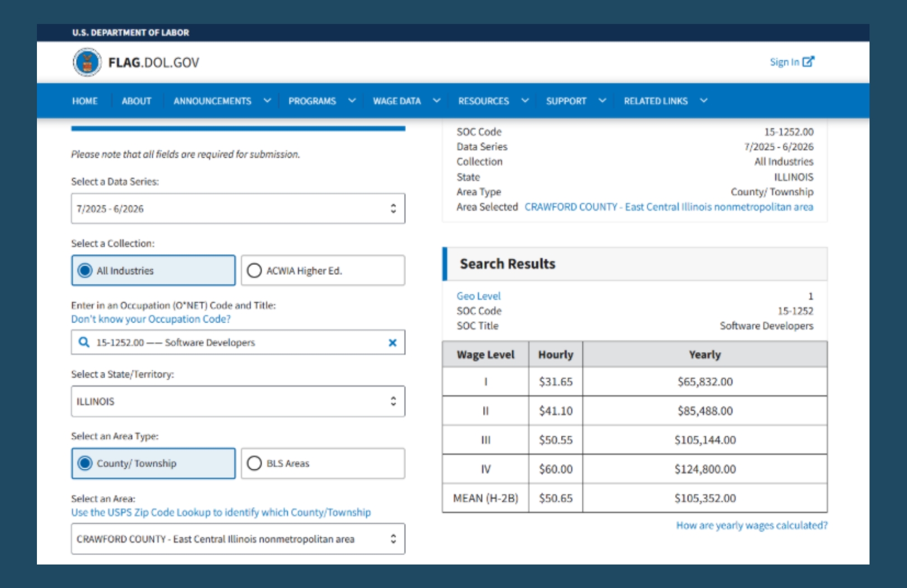Click 'Don't know your Occupation Code?' link
The image size is (907, 588).
(151, 319)
